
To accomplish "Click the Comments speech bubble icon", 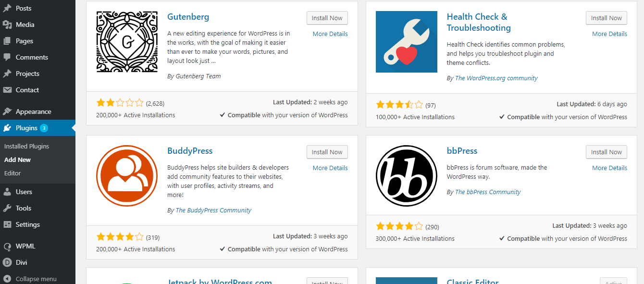I will coord(8,57).
